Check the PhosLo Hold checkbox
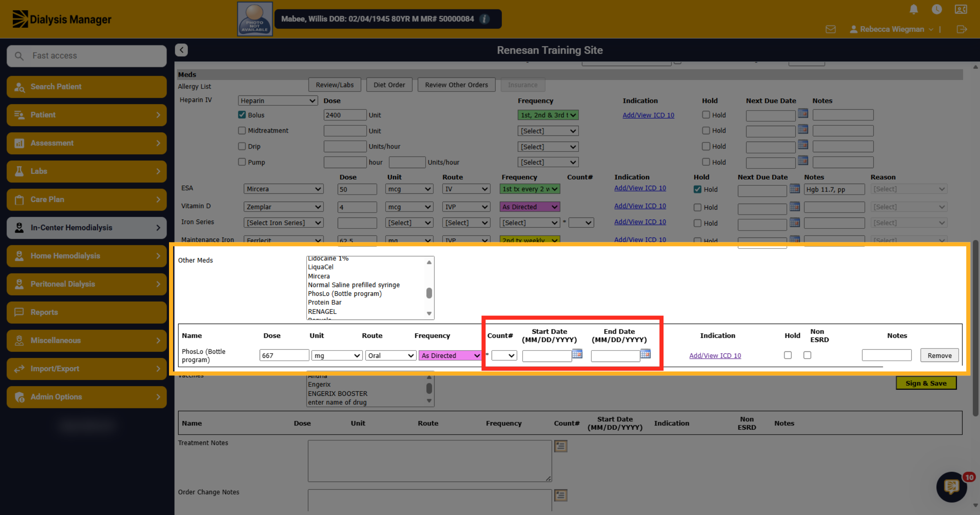This screenshot has height=515, width=980. [x=788, y=355]
